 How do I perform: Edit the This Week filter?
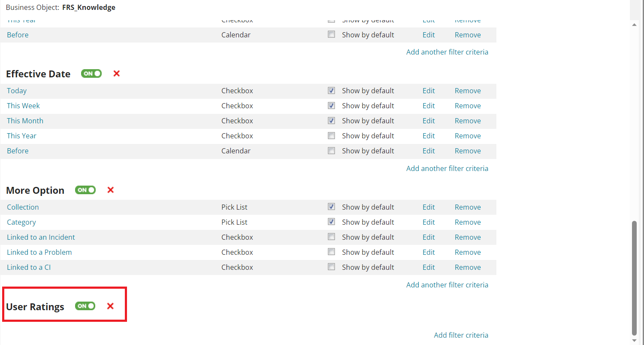[429, 106]
